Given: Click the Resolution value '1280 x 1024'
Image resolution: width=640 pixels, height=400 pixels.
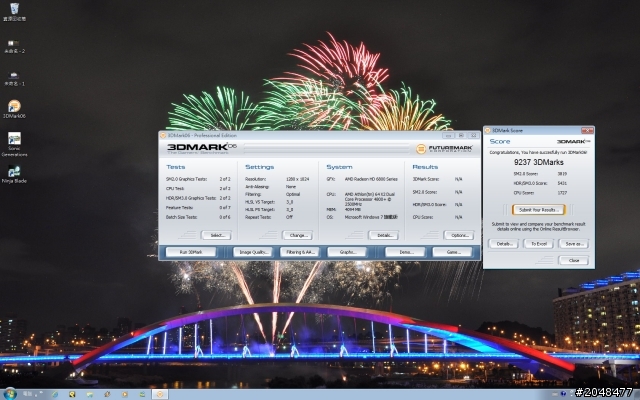Looking at the screenshot, I should pyautogui.click(x=297, y=179).
